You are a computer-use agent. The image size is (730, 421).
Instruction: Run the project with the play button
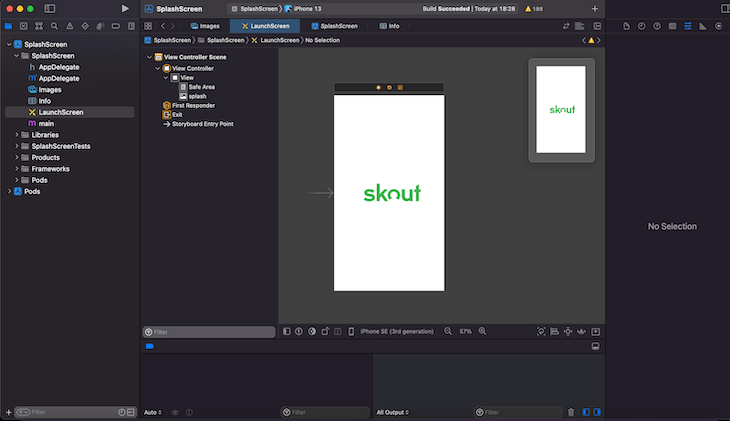(x=125, y=8)
